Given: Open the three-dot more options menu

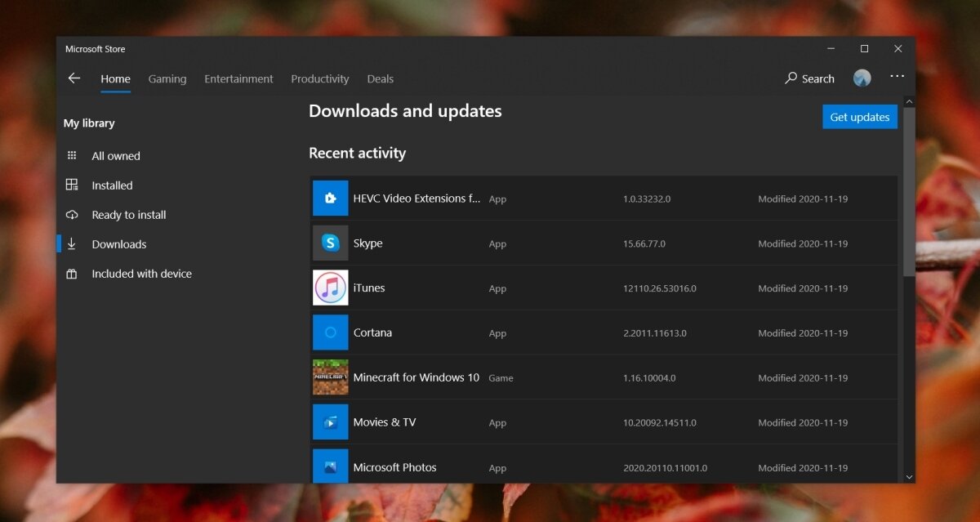Looking at the screenshot, I should 897,77.
